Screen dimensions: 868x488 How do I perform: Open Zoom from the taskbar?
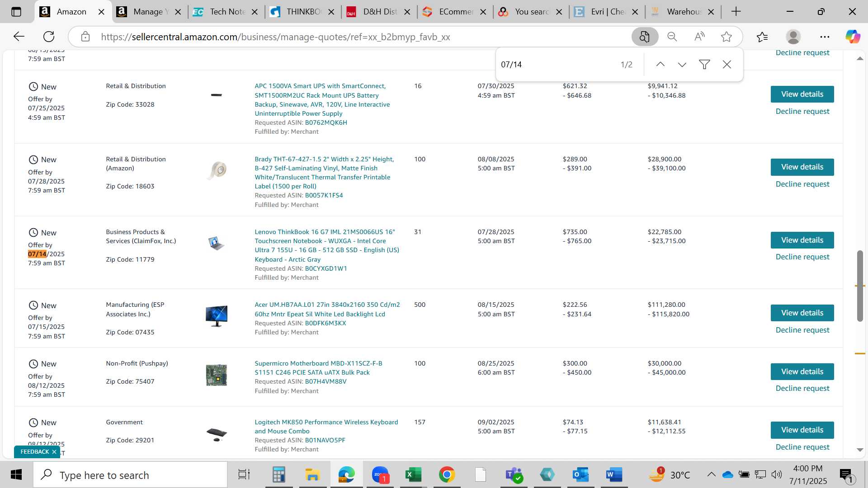click(x=380, y=475)
